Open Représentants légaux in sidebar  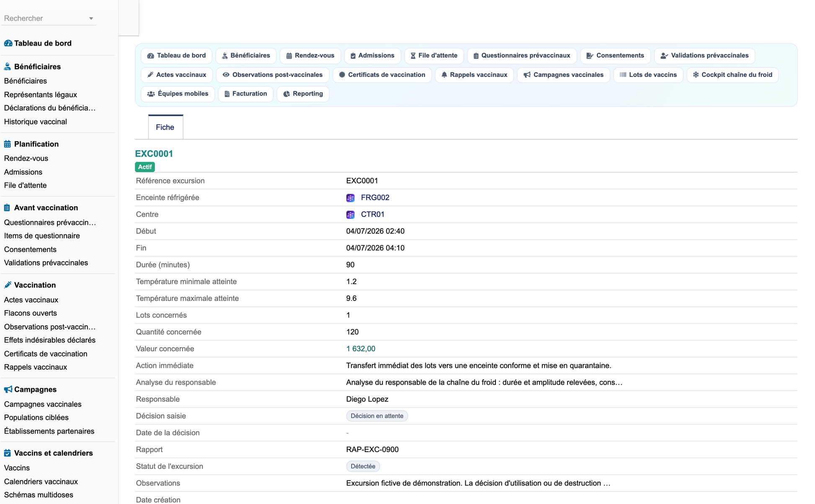[x=41, y=95]
